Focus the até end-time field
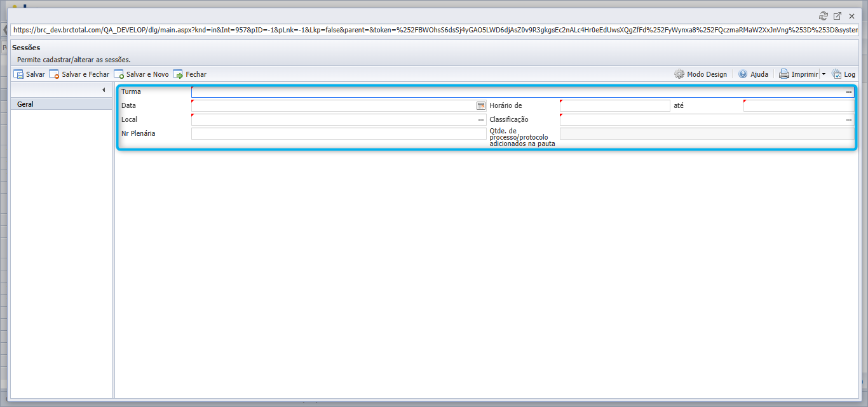The width and height of the screenshot is (868, 407). (x=799, y=105)
